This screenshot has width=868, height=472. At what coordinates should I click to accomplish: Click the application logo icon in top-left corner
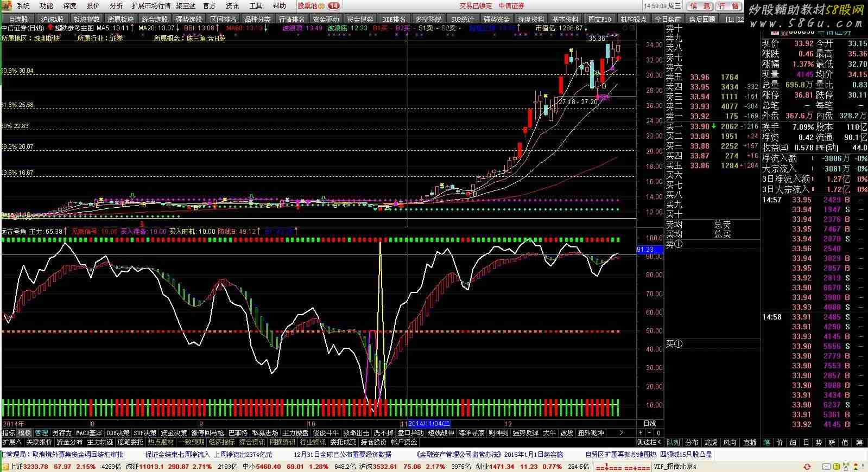(x=7, y=5)
